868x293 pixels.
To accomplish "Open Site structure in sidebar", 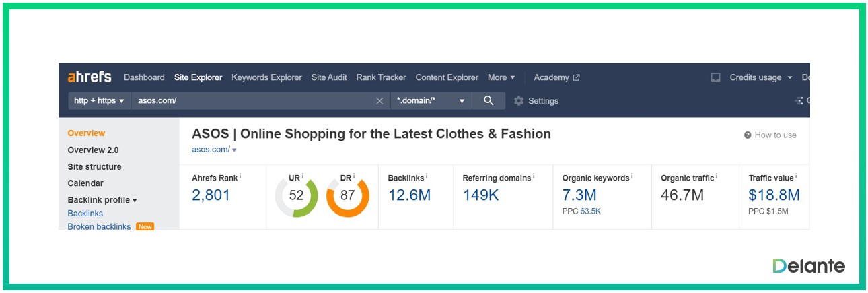I will pyautogui.click(x=94, y=166).
